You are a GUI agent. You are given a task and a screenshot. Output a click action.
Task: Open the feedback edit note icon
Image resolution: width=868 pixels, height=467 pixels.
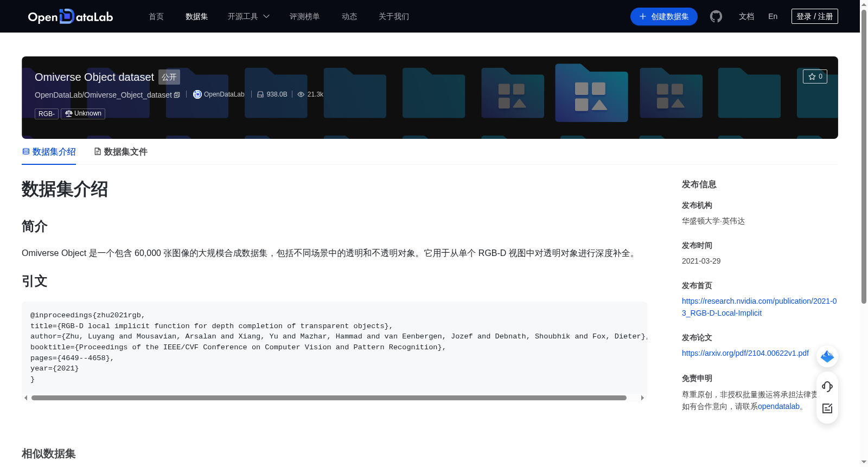(x=827, y=408)
